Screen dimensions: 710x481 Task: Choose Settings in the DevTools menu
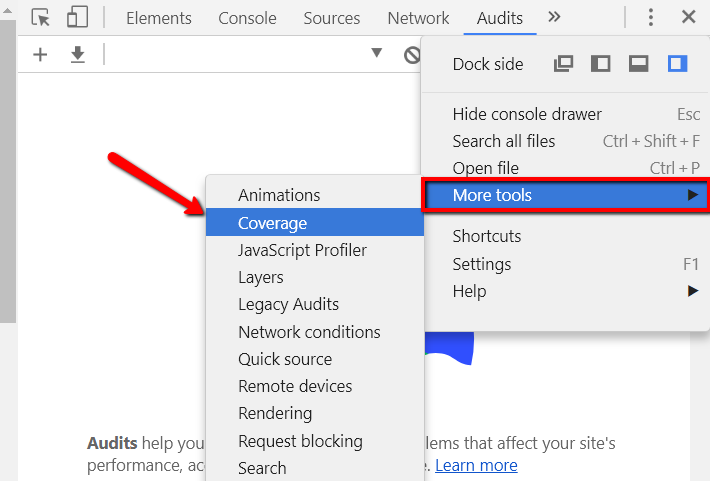(482, 264)
